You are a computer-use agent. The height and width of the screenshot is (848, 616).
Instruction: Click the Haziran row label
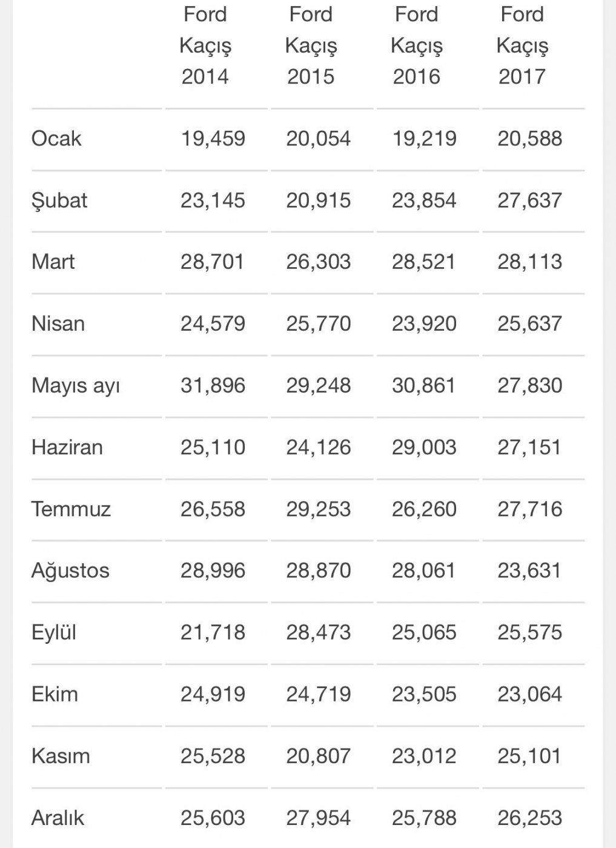click(67, 447)
